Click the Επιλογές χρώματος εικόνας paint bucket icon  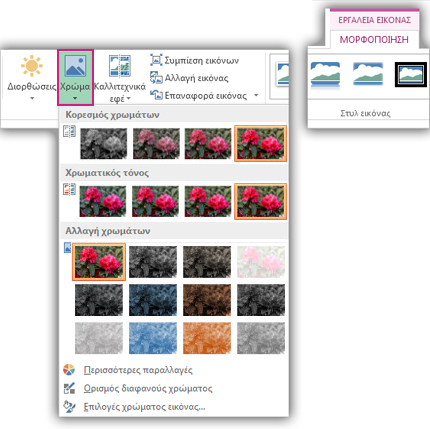tap(69, 407)
